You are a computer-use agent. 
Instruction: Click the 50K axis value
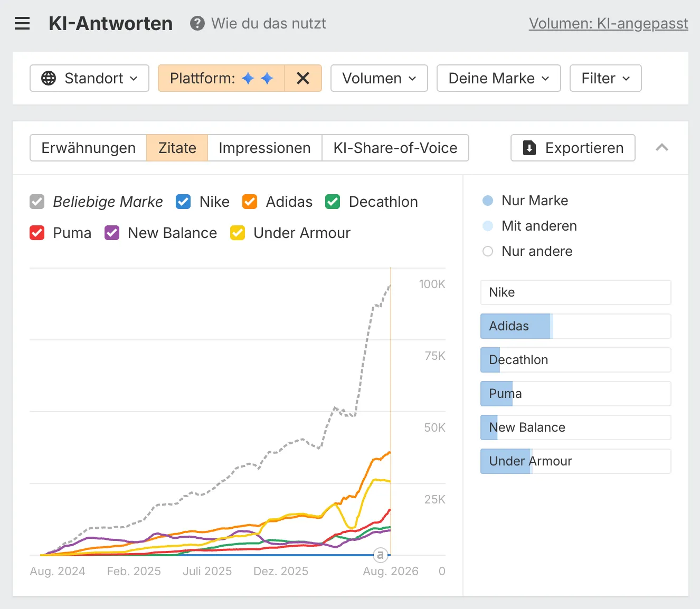[435, 427]
